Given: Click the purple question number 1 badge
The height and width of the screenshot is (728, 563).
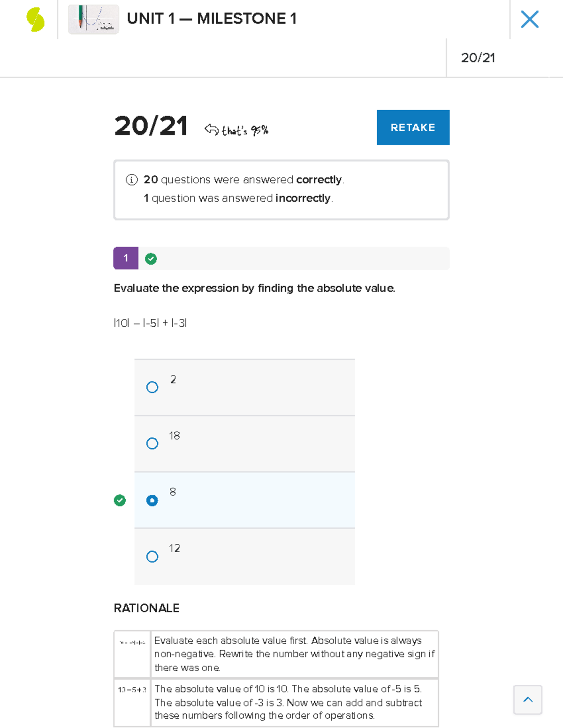Looking at the screenshot, I should 126,258.
